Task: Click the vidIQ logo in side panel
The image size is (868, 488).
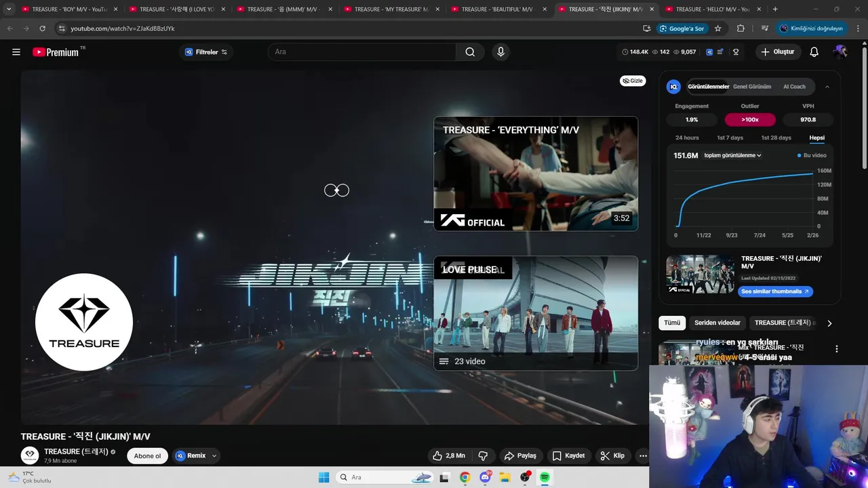Action: click(x=673, y=87)
